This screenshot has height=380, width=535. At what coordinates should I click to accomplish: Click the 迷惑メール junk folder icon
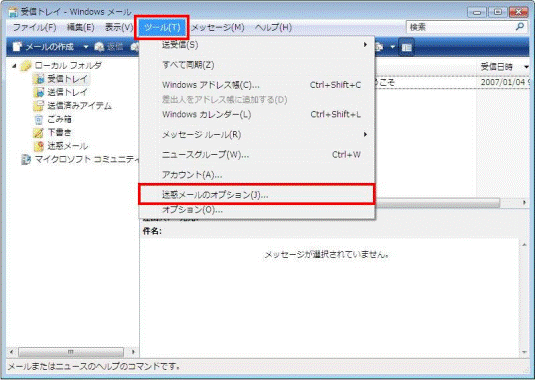tap(39, 146)
